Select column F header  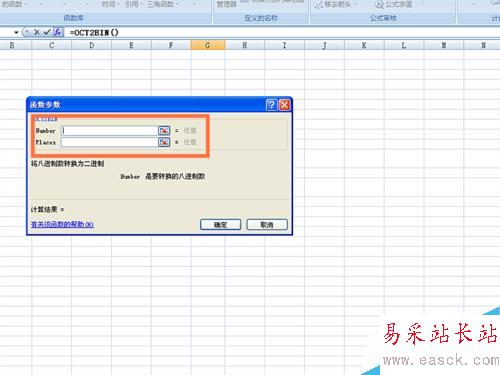[x=171, y=45]
